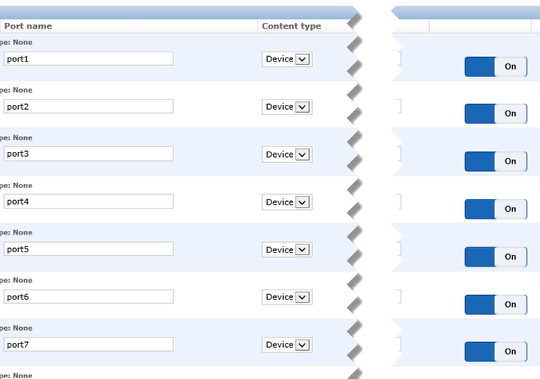
Task: Click the port4 name input field
Action: coord(89,201)
